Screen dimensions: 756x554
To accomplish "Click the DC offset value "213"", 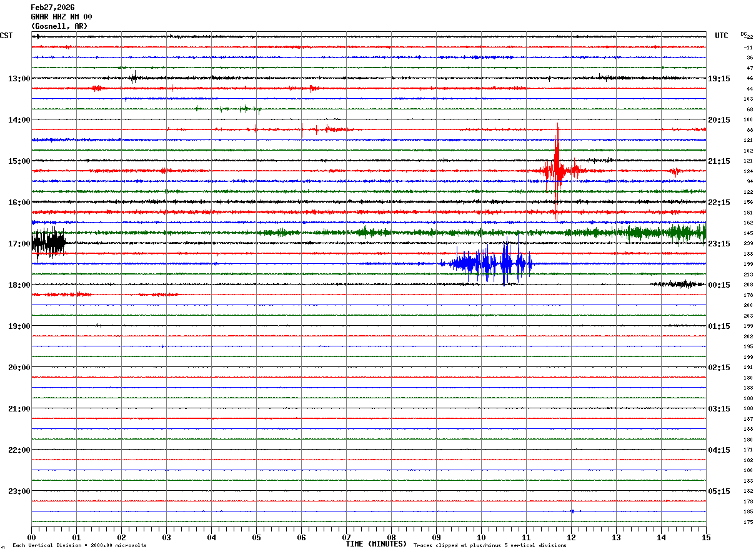I will [748, 274].
